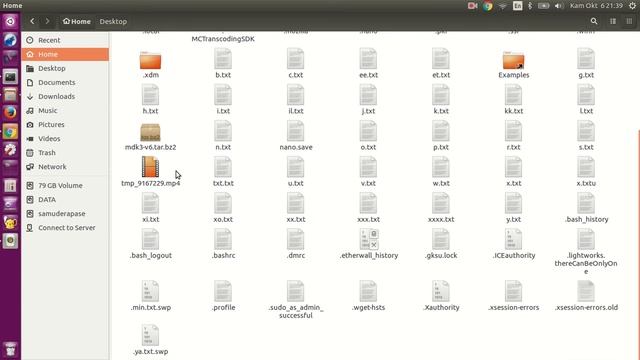Open Desktop in the sidebar
The width and height of the screenshot is (640, 360).
[x=65, y=68]
